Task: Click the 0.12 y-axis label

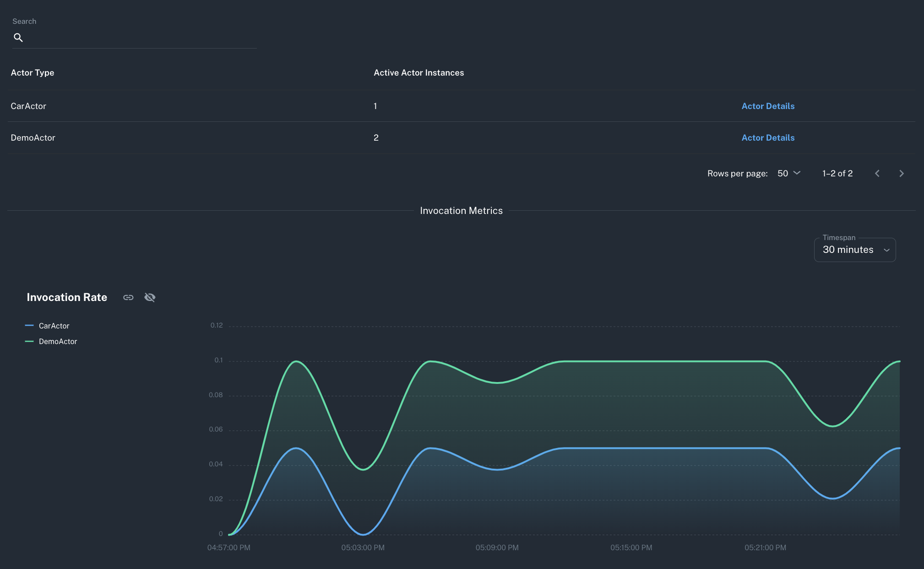Action: 217,325
